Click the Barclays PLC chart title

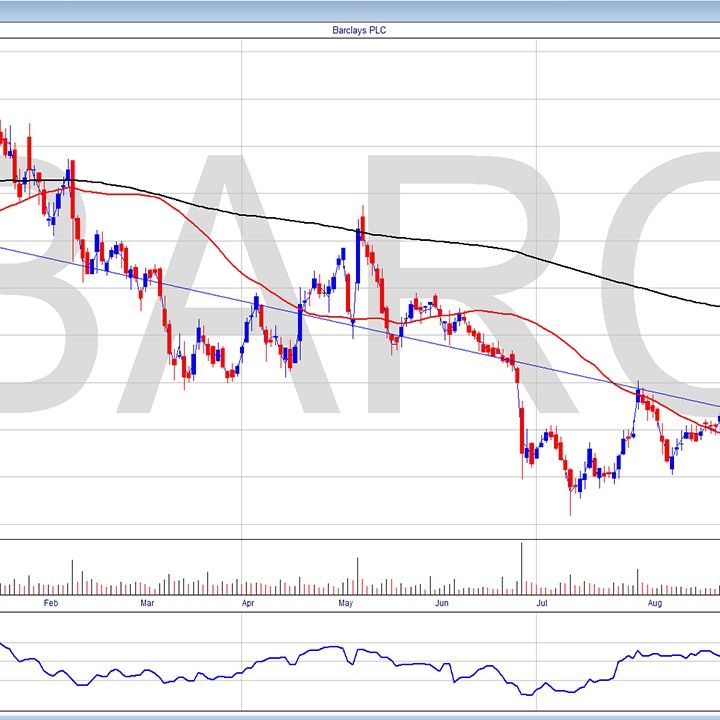click(x=359, y=31)
